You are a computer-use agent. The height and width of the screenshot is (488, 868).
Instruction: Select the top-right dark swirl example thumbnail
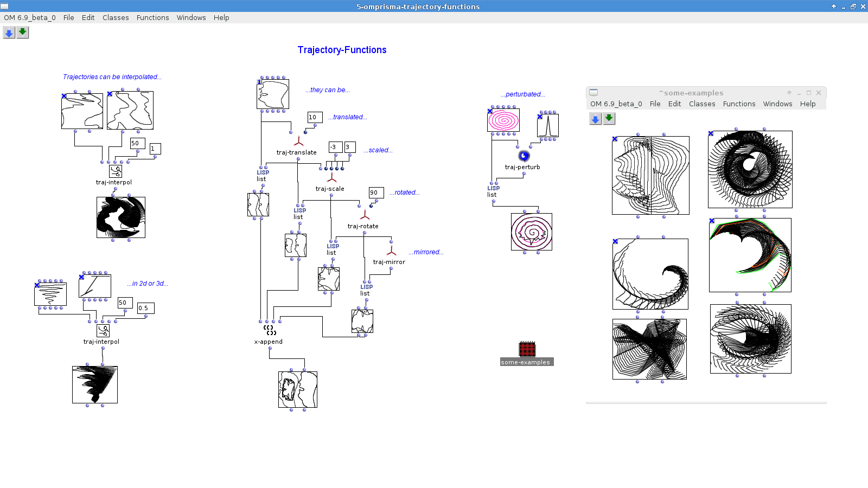click(x=750, y=169)
